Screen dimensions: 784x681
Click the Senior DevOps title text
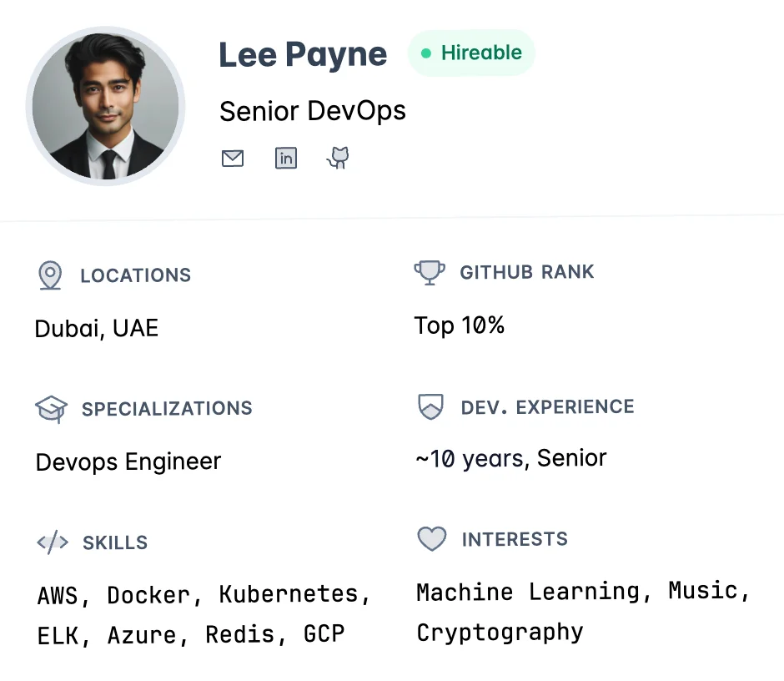(x=313, y=111)
